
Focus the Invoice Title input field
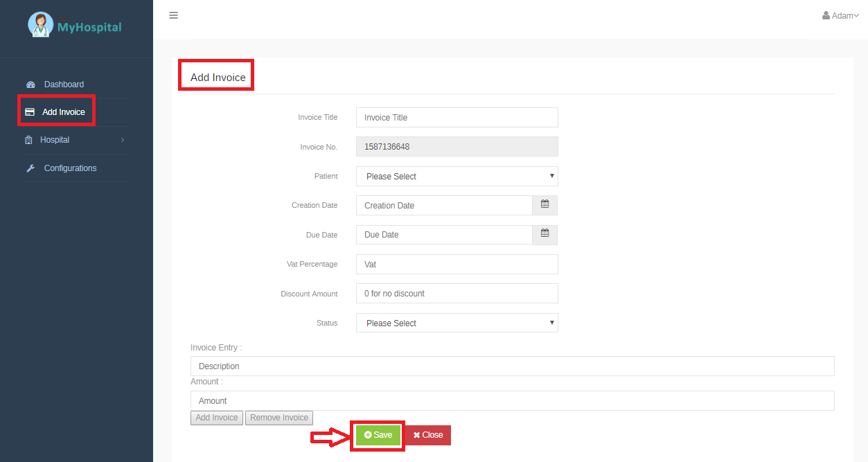click(457, 117)
